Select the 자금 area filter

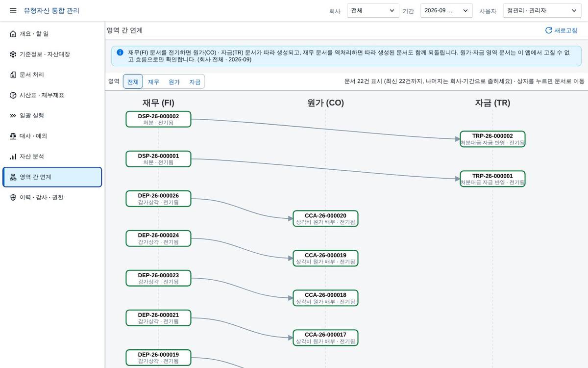[x=195, y=82]
